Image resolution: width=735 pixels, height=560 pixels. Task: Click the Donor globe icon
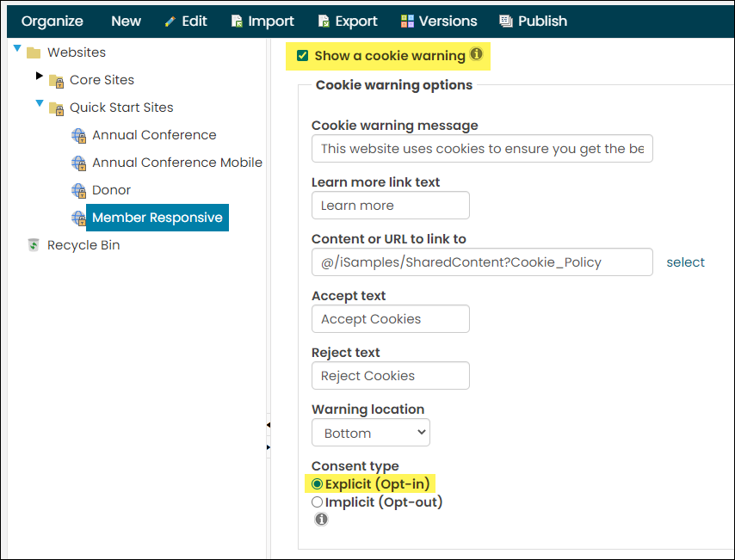79,191
